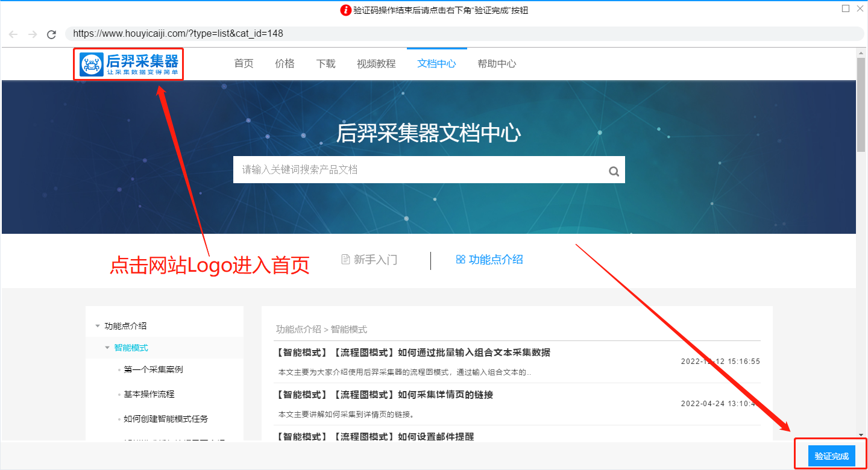Screen dimensions: 868x470
Task: Click the heading 后羿采集器文档中心
Action: 428,133
